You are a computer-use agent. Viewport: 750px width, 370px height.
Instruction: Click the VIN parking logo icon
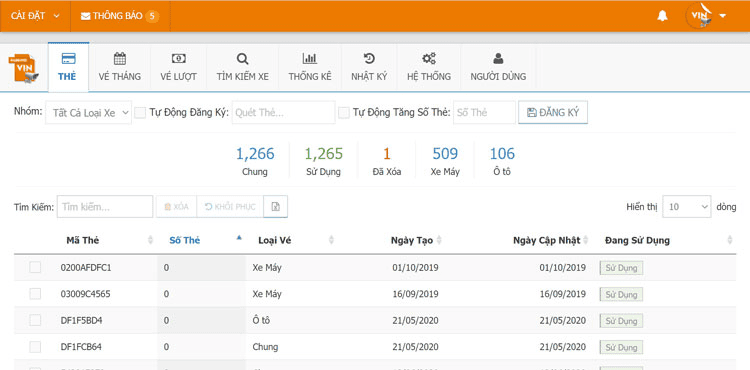[x=23, y=69]
